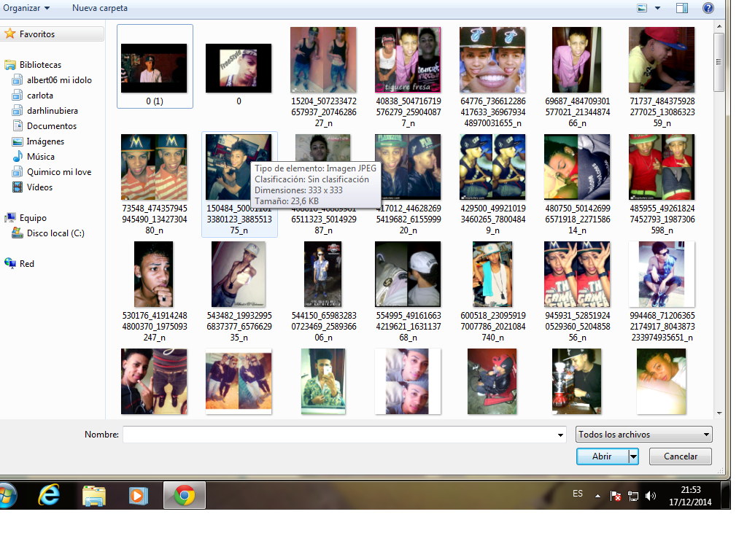Screen dimensions: 747x560
Task: Click file name text 417012_446282695419682
Action: pyautogui.click(x=409, y=219)
